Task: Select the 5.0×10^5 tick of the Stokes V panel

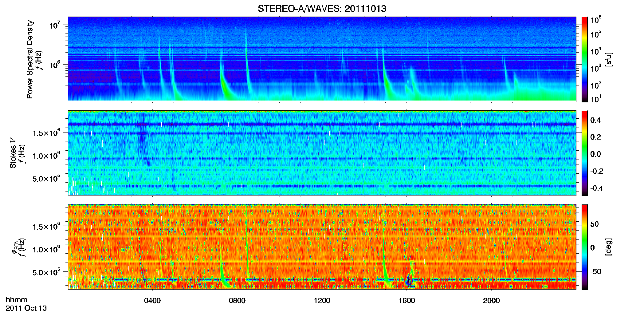Action: point(46,179)
